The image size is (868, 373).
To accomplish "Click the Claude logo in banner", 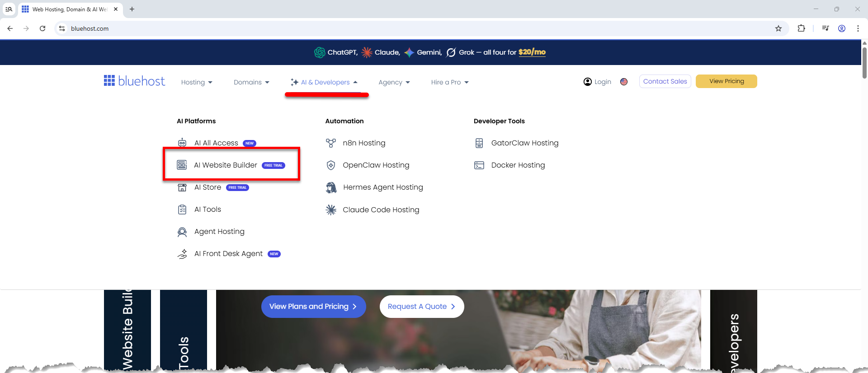I will point(367,52).
